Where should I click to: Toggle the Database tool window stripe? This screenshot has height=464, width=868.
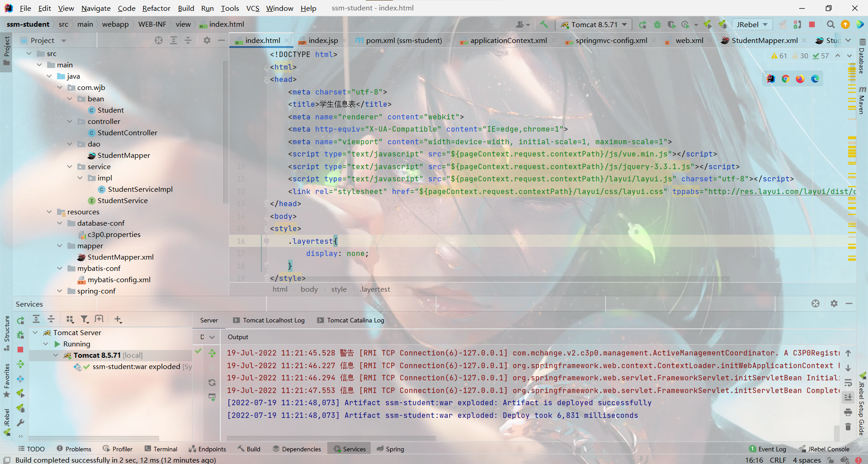coord(862,56)
